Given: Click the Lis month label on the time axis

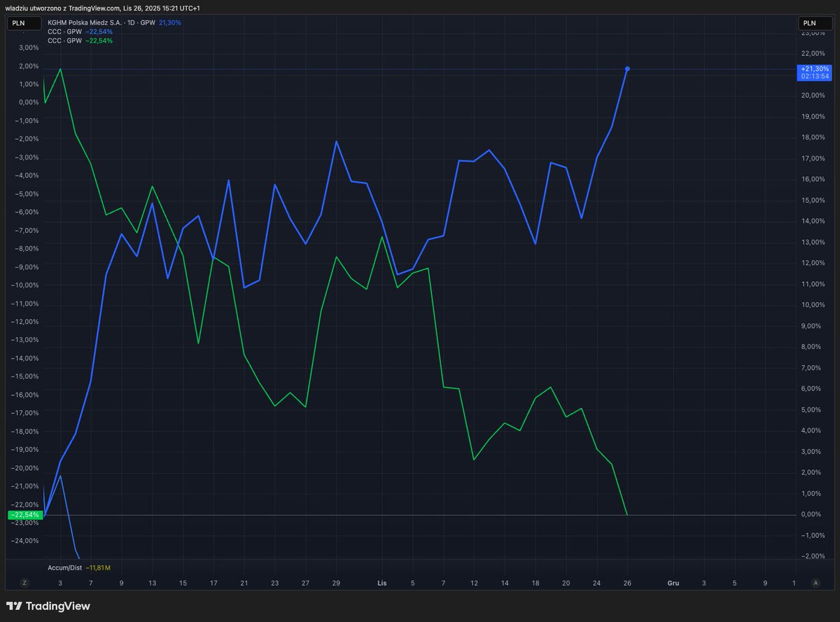Looking at the screenshot, I should [381, 582].
